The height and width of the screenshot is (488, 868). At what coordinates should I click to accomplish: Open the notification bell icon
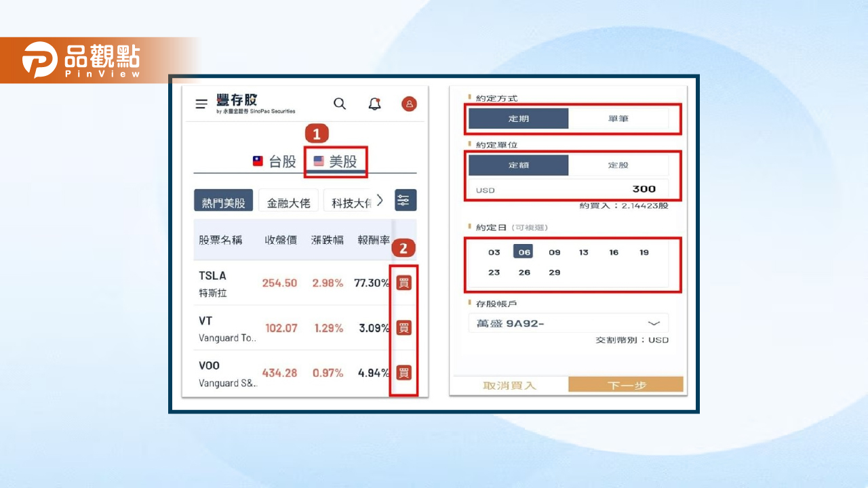pyautogui.click(x=374, y=104)
